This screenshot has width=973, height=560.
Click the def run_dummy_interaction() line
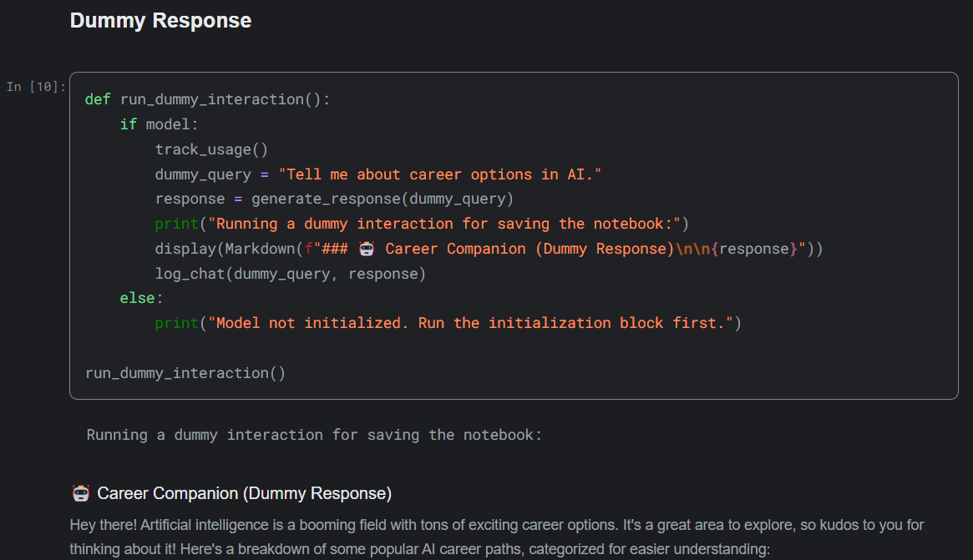[207, 99]
